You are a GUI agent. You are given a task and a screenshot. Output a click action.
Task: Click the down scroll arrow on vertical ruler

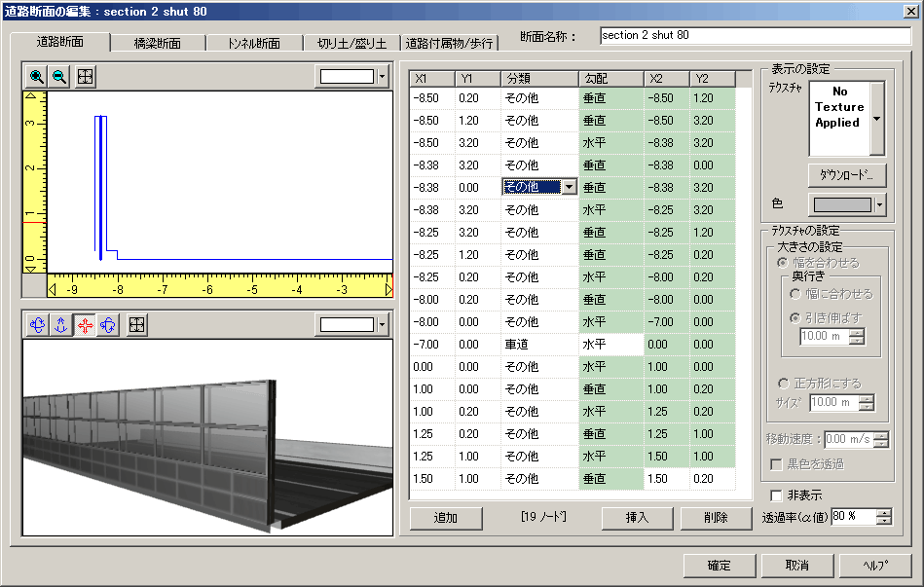pos(31,268)
